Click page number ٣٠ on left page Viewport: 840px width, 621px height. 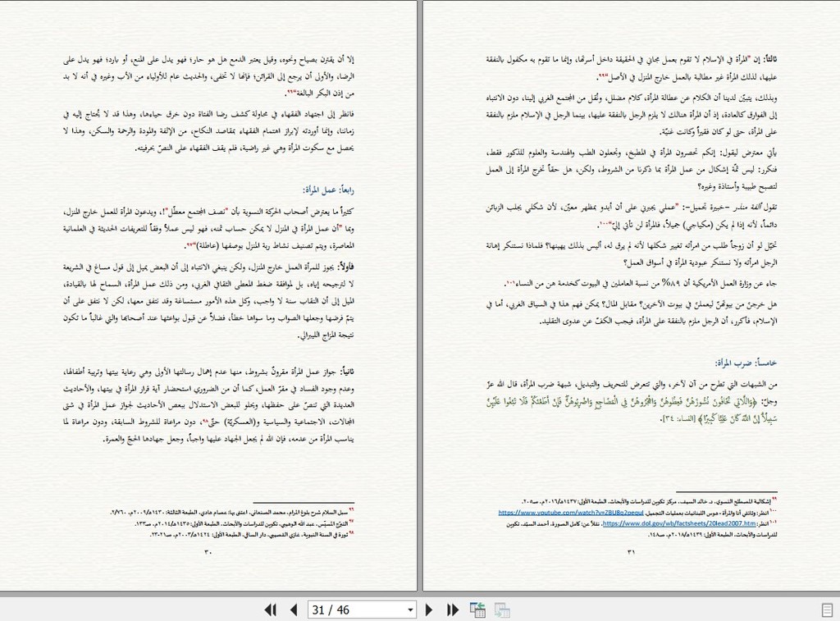coord(208,552)
